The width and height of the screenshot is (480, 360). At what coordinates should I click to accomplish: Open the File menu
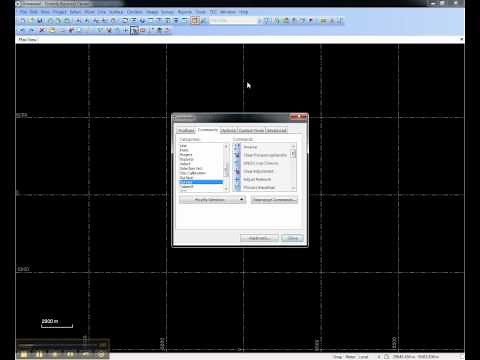(23, 12)
